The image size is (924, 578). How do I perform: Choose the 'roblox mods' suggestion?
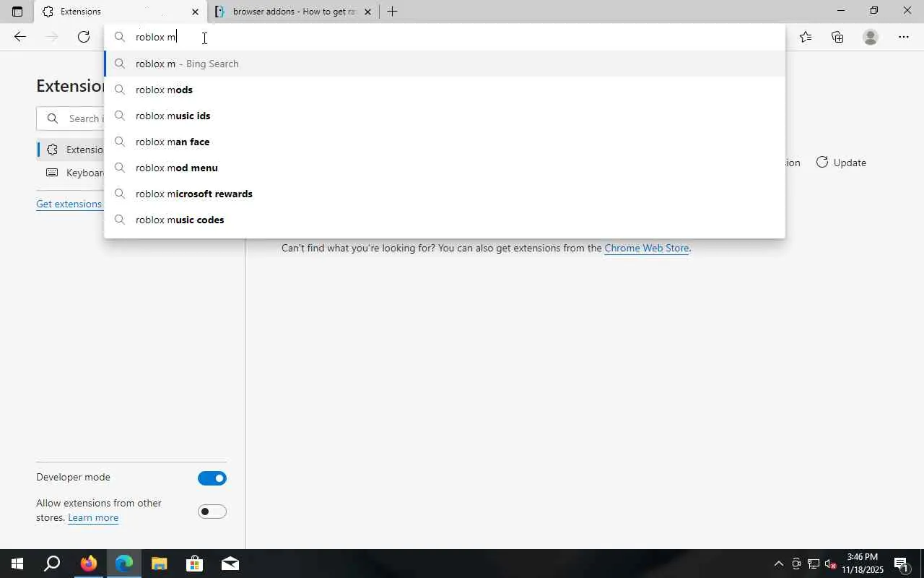(x=445, y=90)
